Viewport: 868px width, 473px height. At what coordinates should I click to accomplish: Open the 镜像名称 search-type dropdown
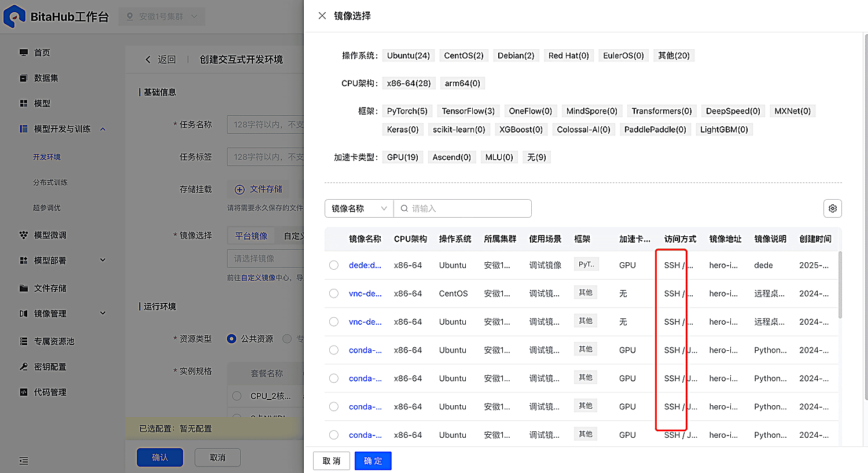(359, 208)
